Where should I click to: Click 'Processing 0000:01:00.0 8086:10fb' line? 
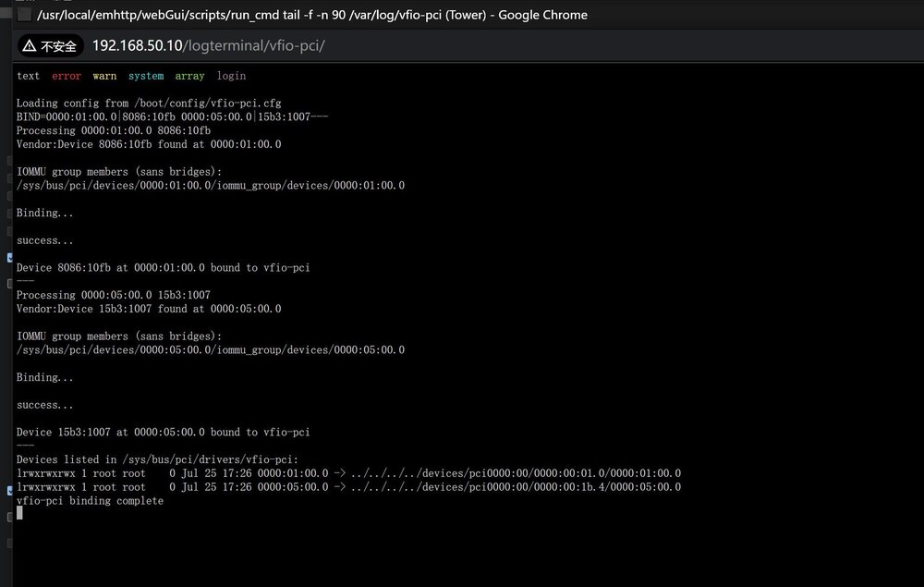click(x=113, y=130)
